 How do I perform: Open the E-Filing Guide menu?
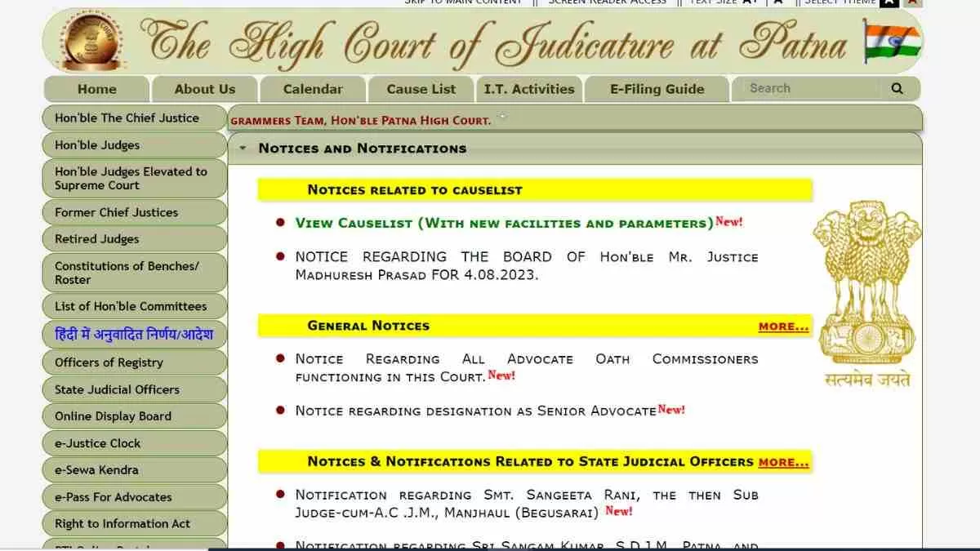point(657,89)
